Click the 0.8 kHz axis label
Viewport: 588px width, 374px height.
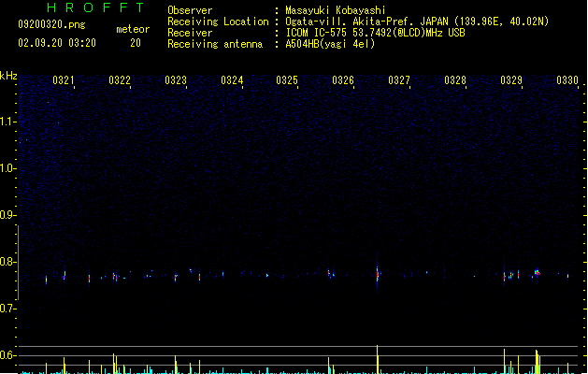(x=7, y=262)
